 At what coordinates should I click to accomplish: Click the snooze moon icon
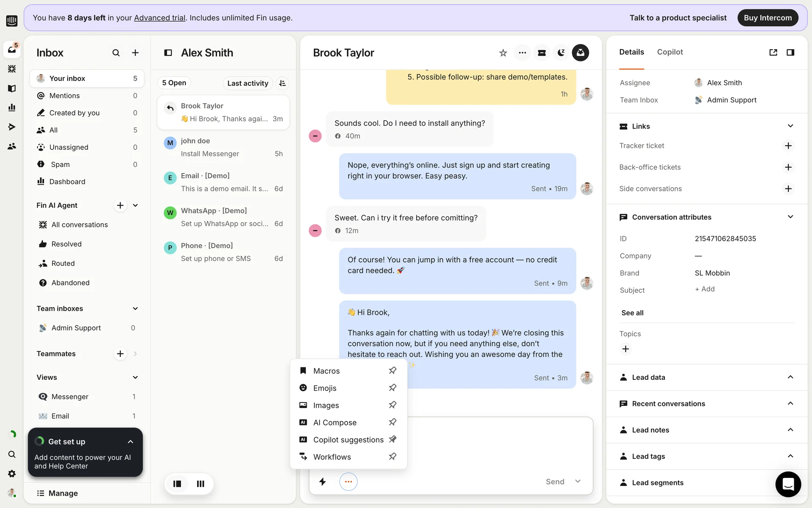coord(561,53)
